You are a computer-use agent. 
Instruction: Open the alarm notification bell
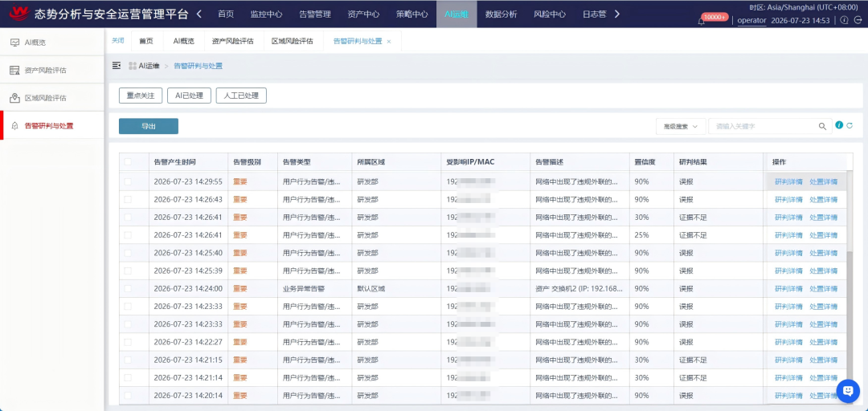701,21
